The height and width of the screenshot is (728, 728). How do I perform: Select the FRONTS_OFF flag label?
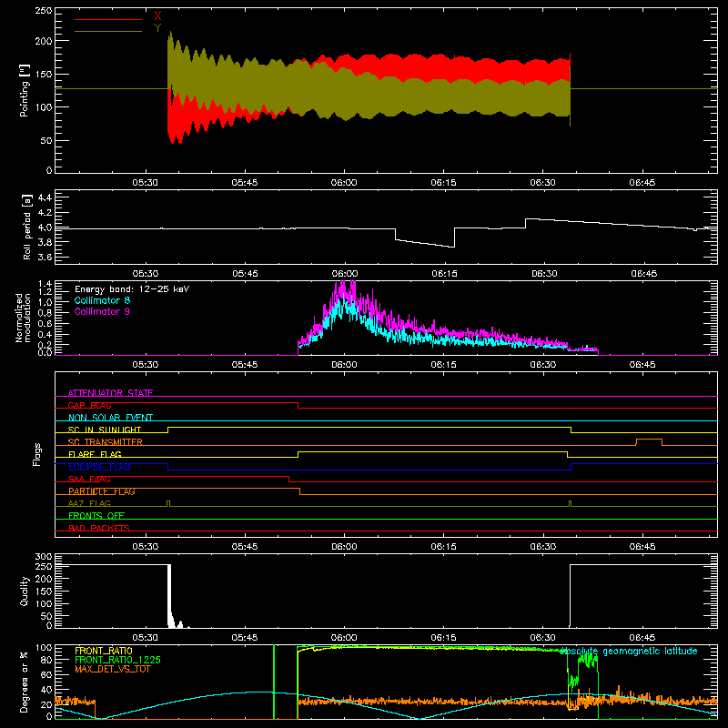[96, 515]
